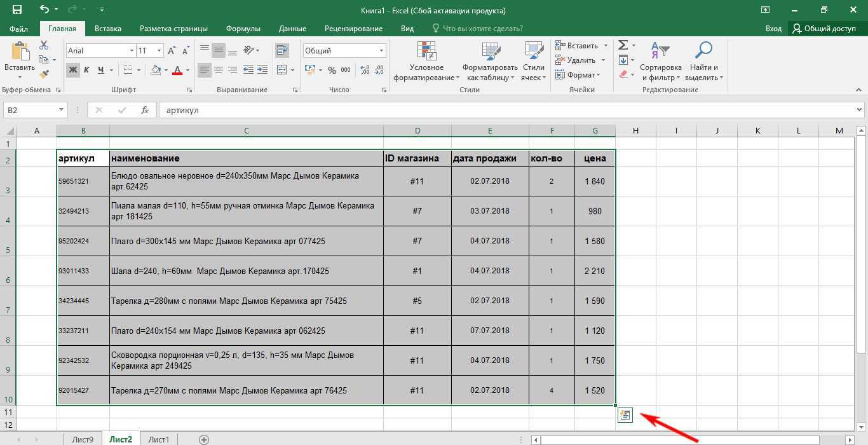Switch to the Формулы ribbon tab
The height and width of the screenshot is (445, 868).
tap(243, 29)
